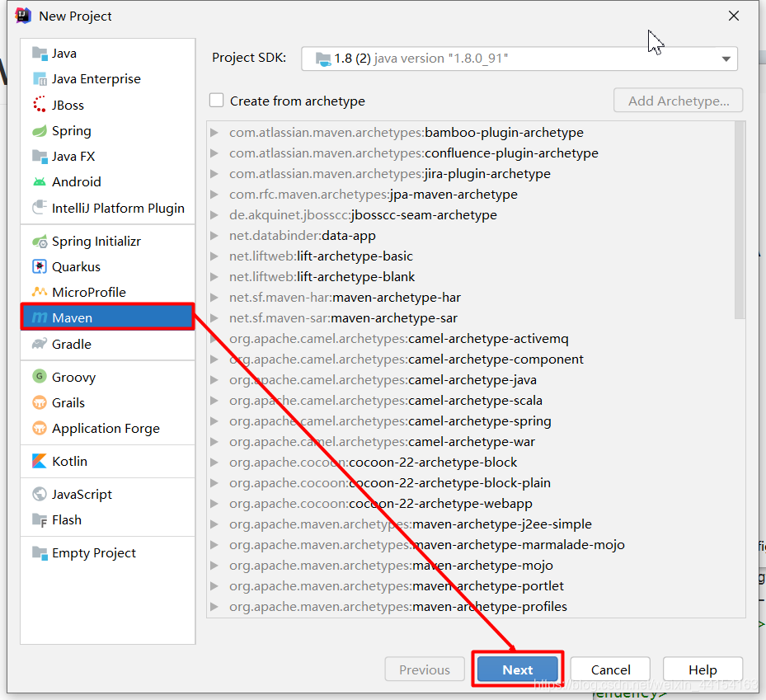Viewport: 766px width, 700px height.
Task: Expand lift-archetype-basic node
Action: point(214,256)
